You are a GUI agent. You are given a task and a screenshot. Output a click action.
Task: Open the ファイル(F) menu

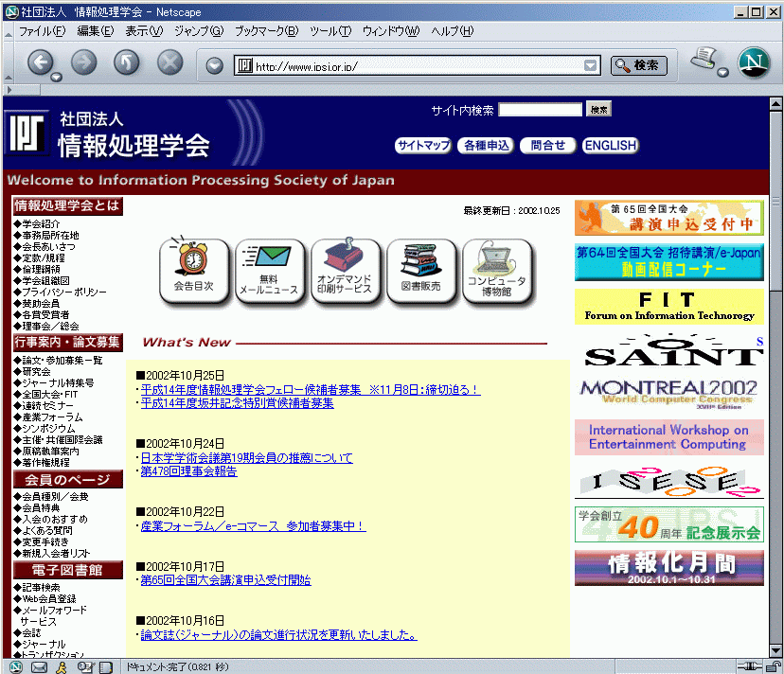pyautogui.click(x=42, y=31)
